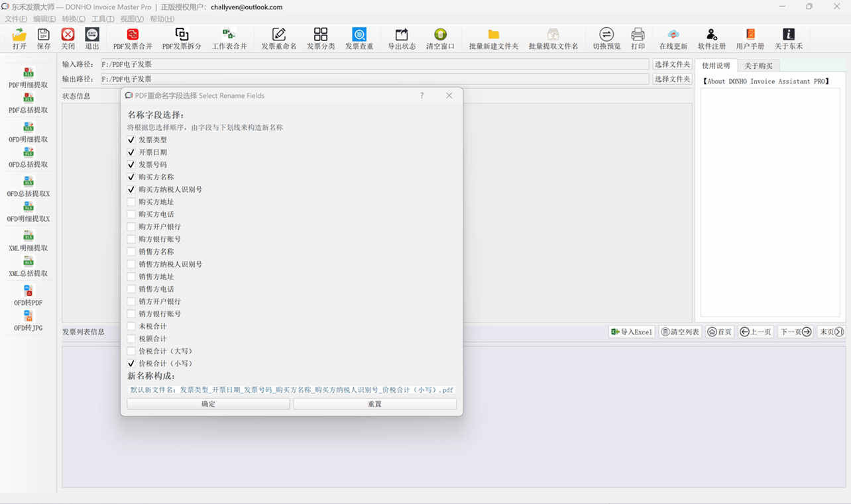The height and width of the screenshot is (504, 851).
Task: Click the 打开 (Open) toolbar icon
Action: pyautogui.click(x=20, y=39)
